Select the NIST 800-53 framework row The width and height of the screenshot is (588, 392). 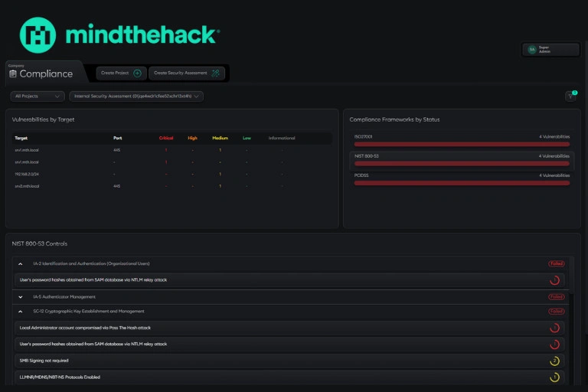462,159
